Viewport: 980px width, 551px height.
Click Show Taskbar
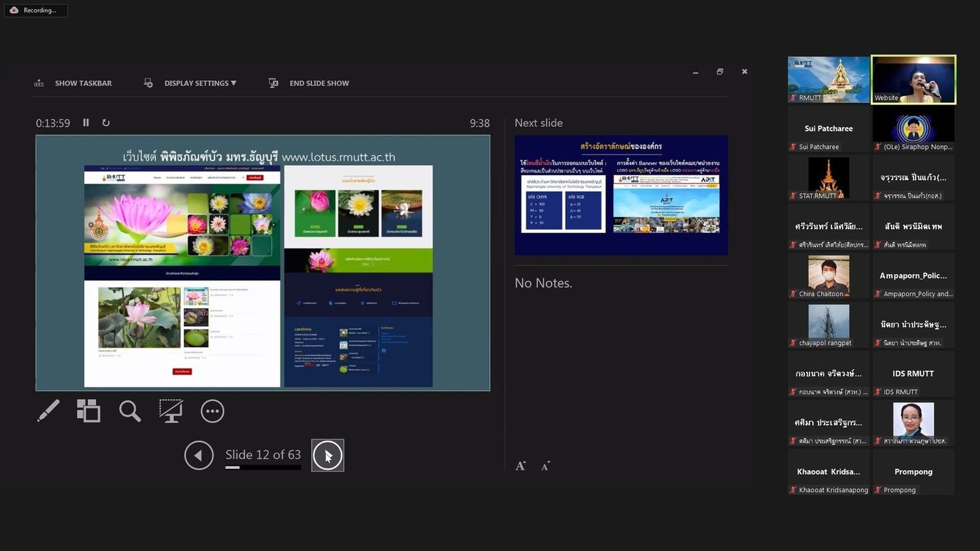click(73, 83)
